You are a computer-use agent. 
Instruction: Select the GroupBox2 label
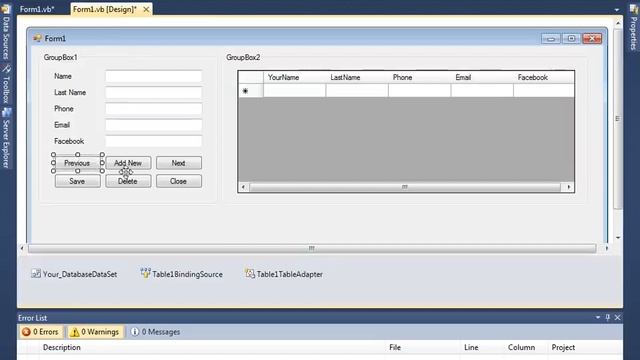[243, 57]
